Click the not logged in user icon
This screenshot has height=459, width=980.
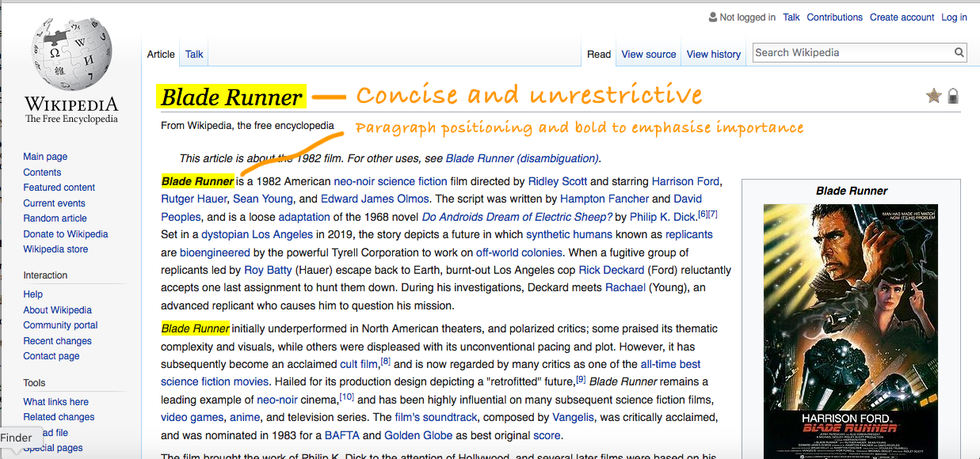[x=712, y=17]
